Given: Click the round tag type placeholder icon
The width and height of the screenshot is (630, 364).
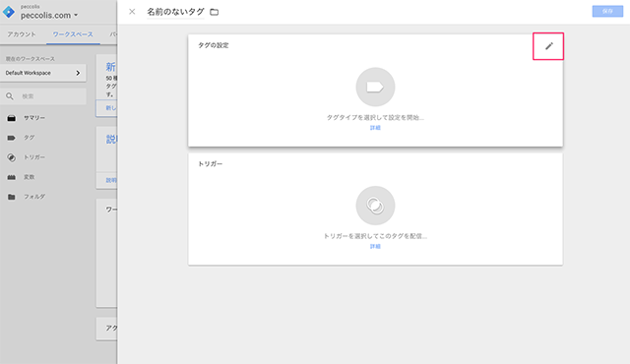Looking at the screenshot, I should pos(375,87).
